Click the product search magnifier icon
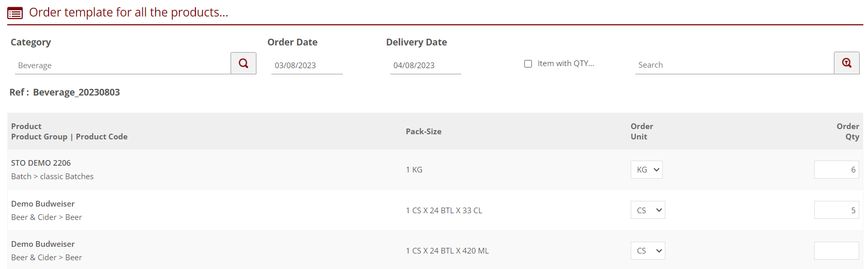Screen dimensions: 868x269 click(x=846, y=63)
